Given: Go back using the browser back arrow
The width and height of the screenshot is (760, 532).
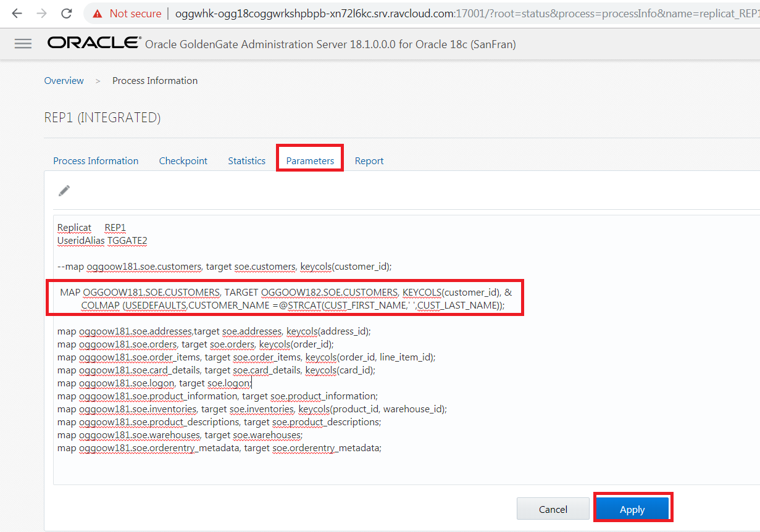Looking at the screenshot, I should [x=17, y=13].
